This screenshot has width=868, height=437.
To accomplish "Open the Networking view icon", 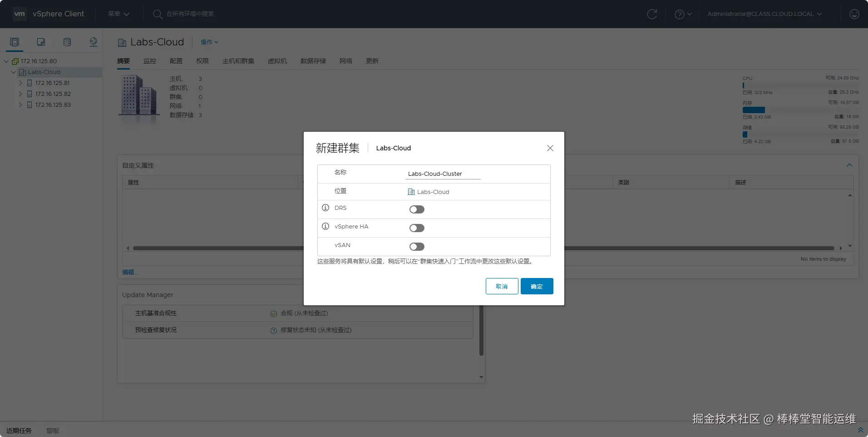I will pyautogui.click(x=94, y=42).
